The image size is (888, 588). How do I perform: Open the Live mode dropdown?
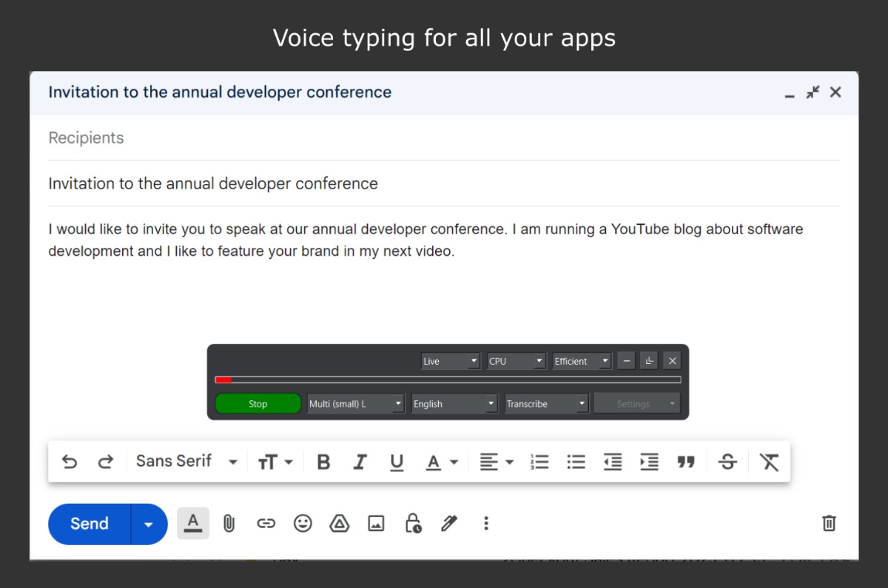451,361
